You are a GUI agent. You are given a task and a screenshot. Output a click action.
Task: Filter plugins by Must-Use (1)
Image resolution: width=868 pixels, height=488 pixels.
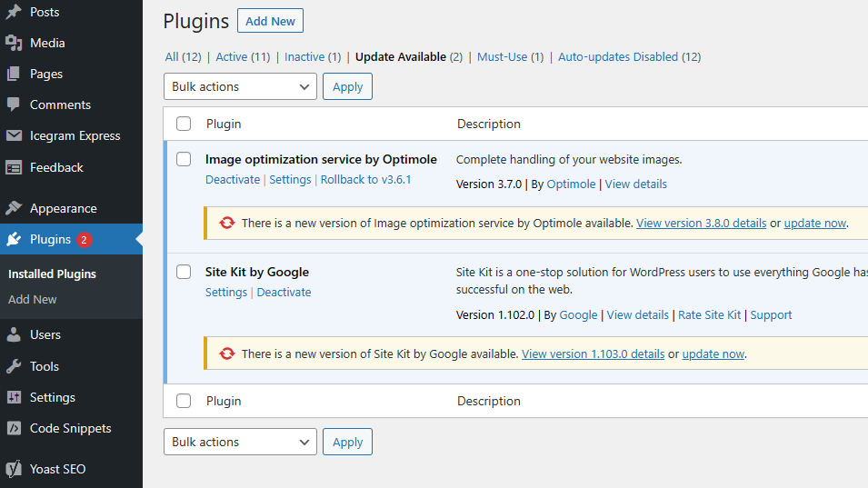pos(511,56)
